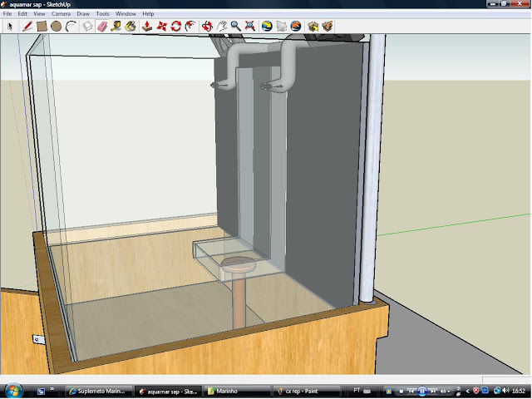Select the Line pencil tool
This screenshot has height=399, width=532.
pos(27,26)
